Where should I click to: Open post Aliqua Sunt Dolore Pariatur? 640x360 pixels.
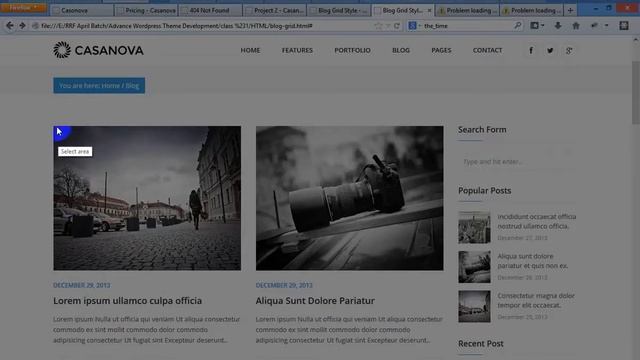315,301
